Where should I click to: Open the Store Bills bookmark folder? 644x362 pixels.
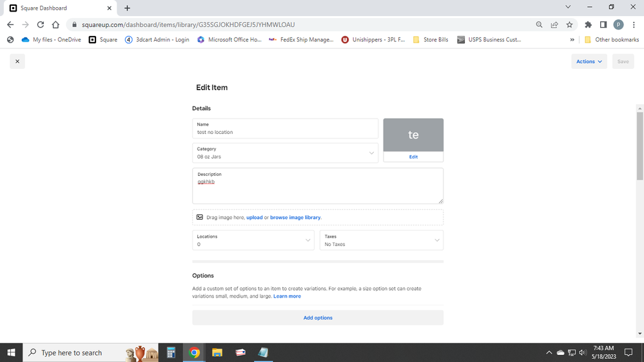pos(431,39)
